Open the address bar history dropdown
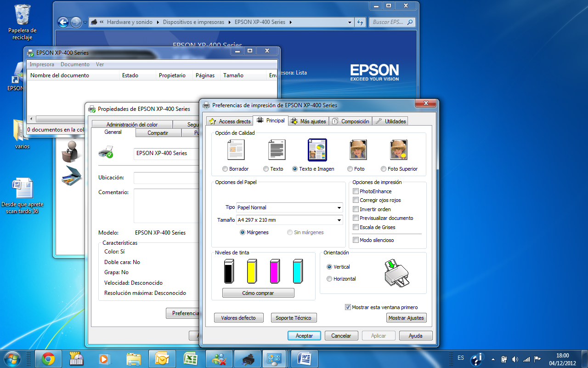 351,22
